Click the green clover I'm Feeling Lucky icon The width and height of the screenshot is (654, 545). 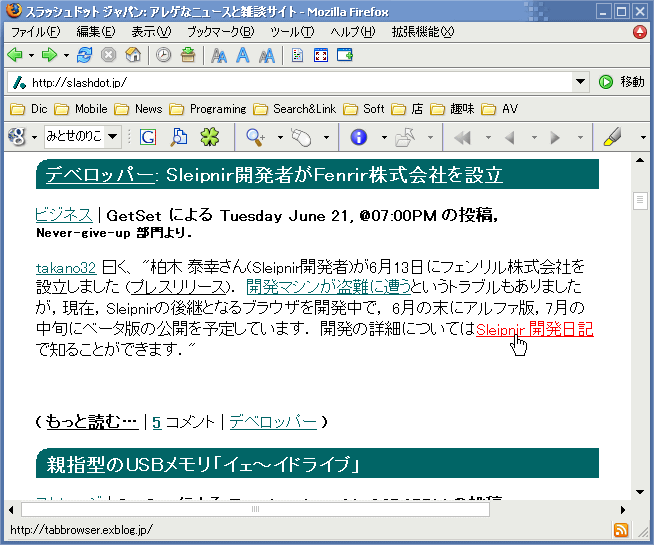210,137
